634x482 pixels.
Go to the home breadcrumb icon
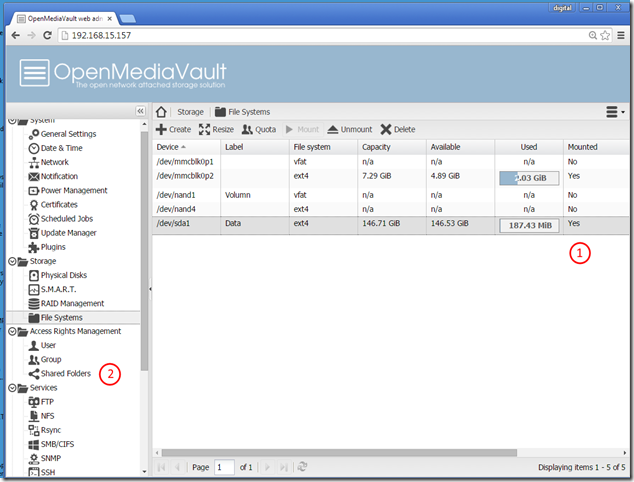[x=161, y=112]
